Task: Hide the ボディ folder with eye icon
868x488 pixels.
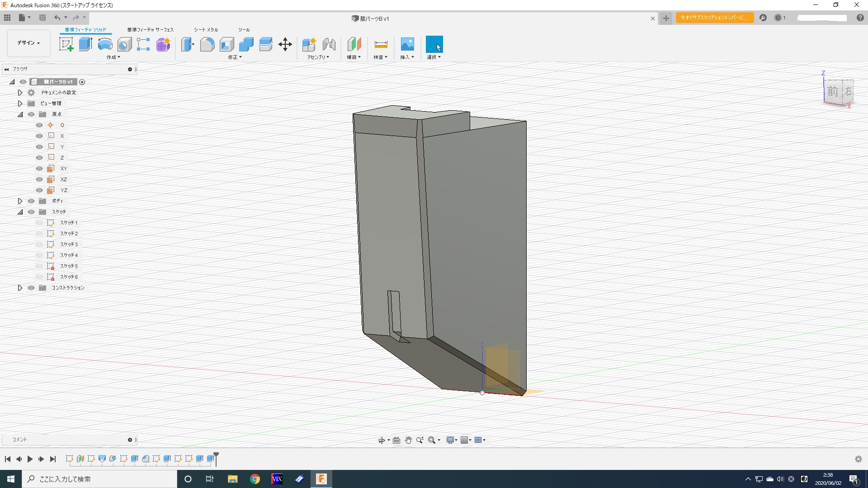Action: click(x=31, y=201)
